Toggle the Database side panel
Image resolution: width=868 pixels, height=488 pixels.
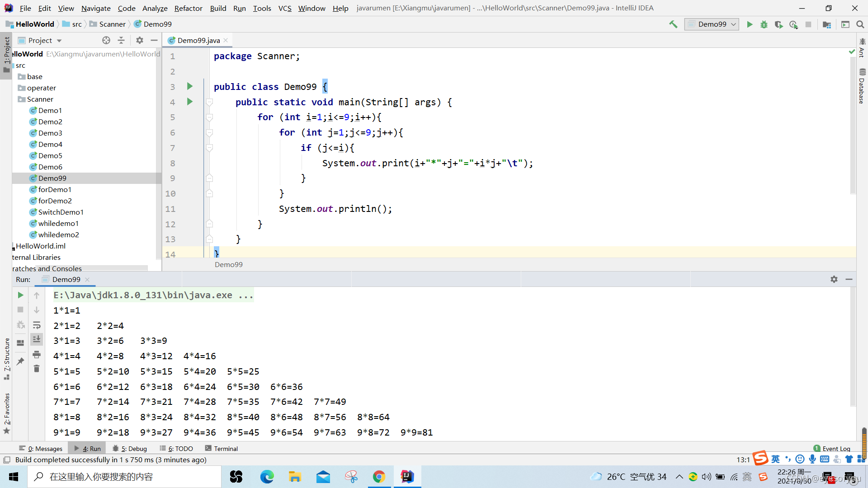pyautogui.click(x=862, y=86)
